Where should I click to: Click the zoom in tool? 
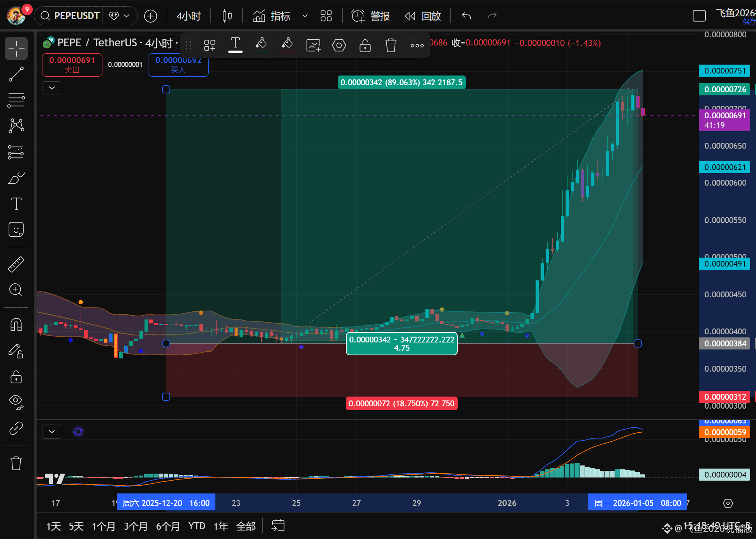pyautogui.click(x=16, y=290)
